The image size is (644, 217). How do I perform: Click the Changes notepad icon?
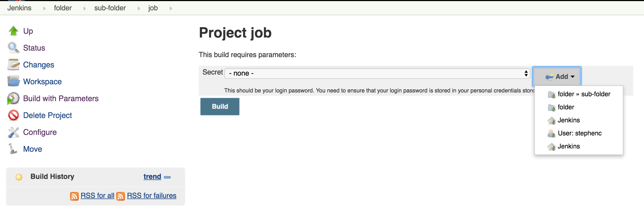coord(13,65)
